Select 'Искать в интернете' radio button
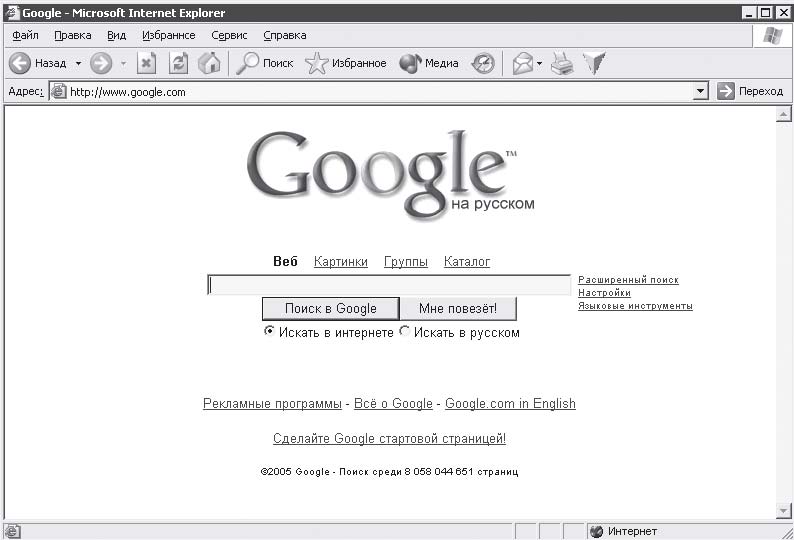The image size is (794, 540). 269,332
